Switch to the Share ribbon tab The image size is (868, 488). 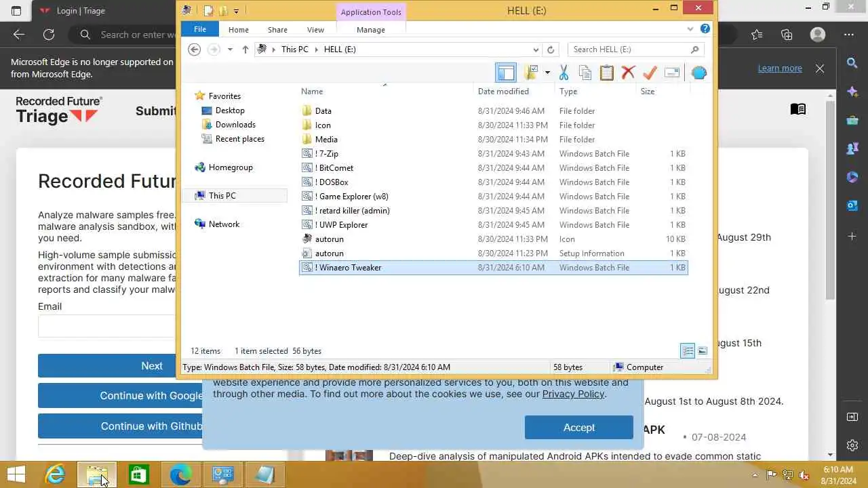(277, 30)
